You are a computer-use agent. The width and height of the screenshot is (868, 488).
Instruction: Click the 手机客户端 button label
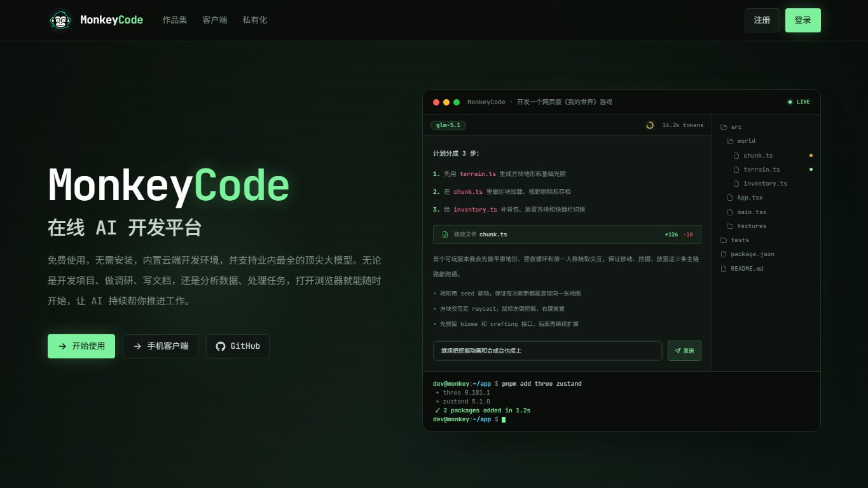pyautogui.click(x=168, y=346)
